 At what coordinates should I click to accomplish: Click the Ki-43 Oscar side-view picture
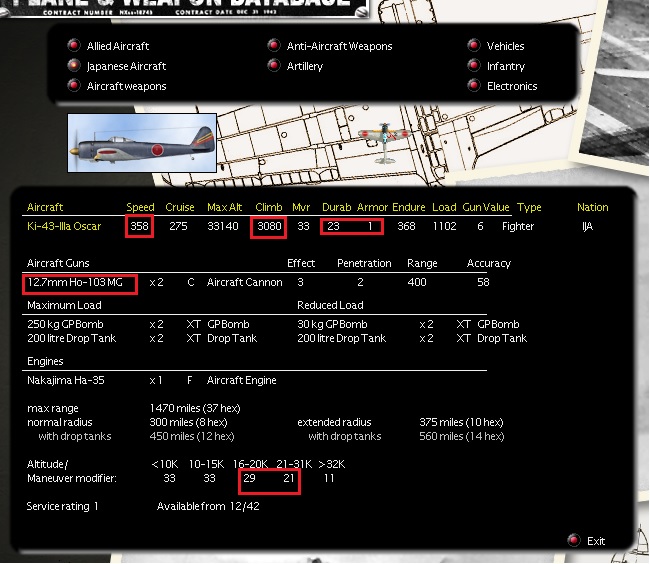click(142, 143)
